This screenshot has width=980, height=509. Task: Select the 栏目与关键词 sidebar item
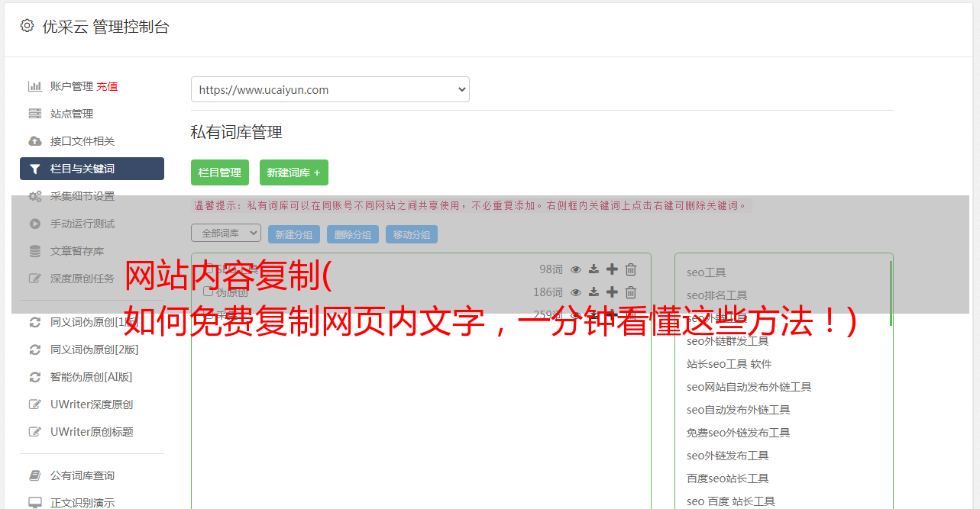pyautogui.click(x=92, y=169)
